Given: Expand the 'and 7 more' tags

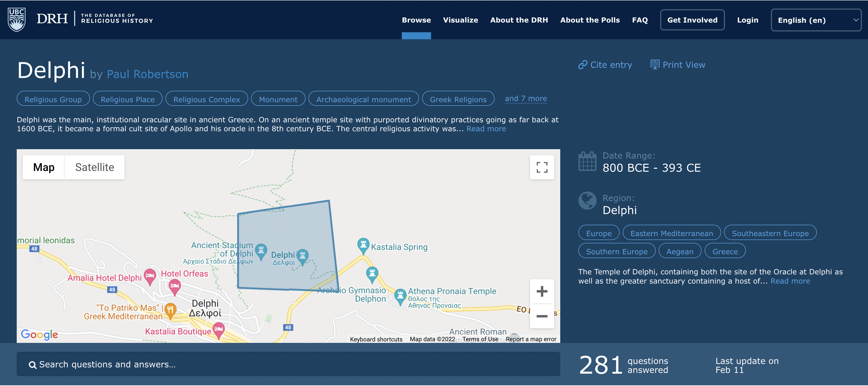Looking at the screenshot, I should point(526,99).
